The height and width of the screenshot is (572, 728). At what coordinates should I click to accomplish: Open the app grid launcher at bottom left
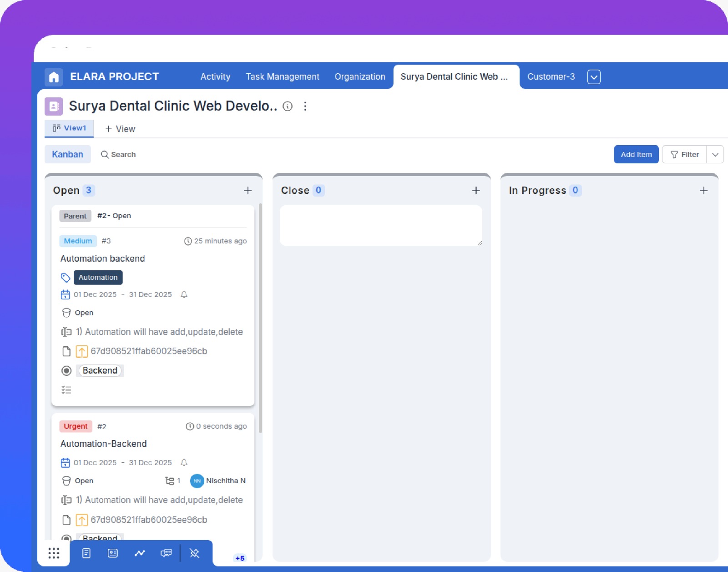(54, 553)
